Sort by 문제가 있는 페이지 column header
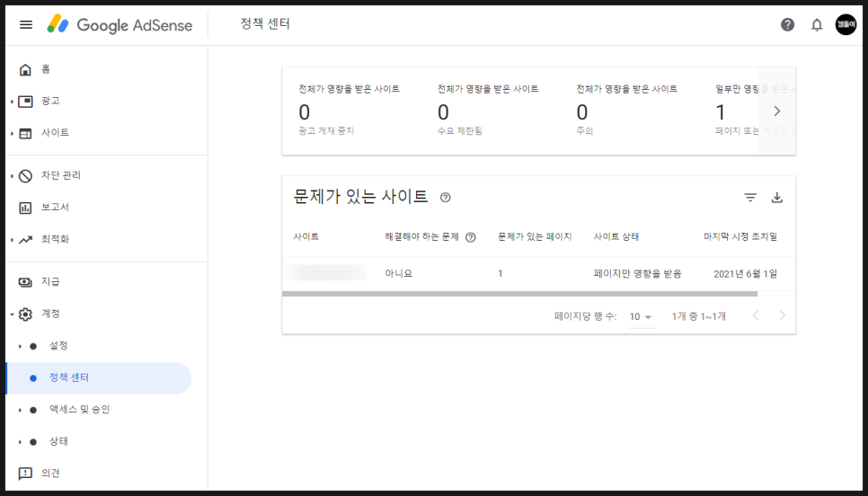 coord(535,237)
